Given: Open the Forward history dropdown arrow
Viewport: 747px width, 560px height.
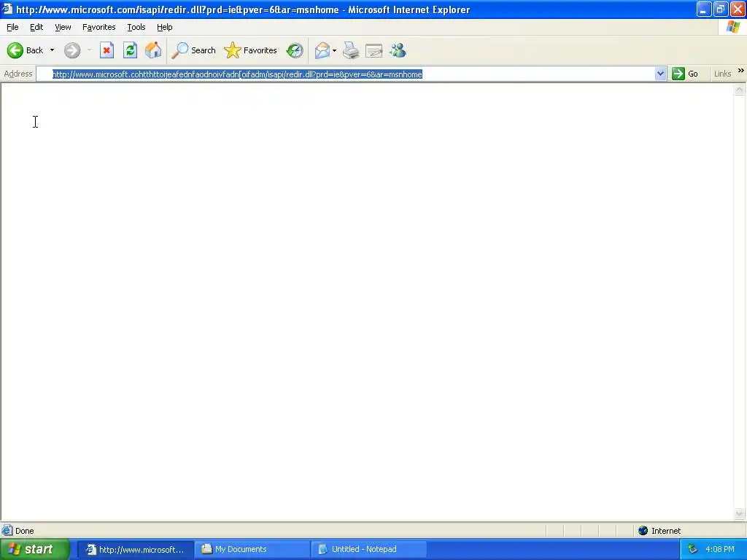Looking at the screenshot, I should [x=90, y=50].
